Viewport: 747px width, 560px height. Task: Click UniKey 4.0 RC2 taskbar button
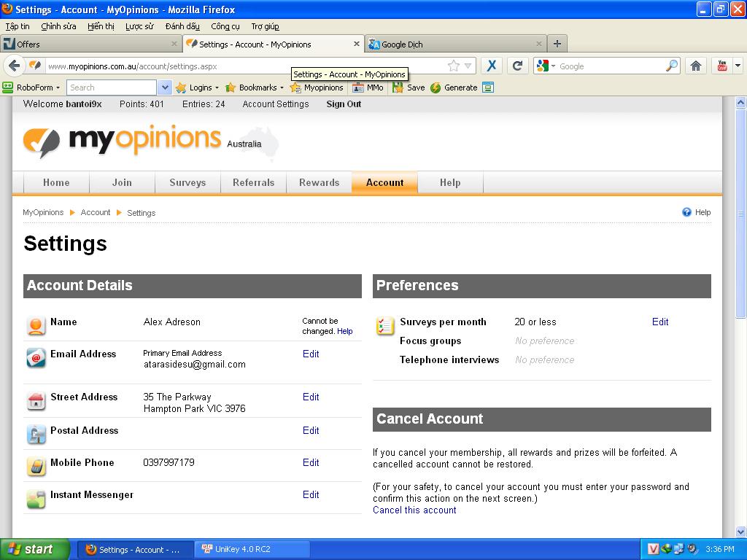[252, 549]
